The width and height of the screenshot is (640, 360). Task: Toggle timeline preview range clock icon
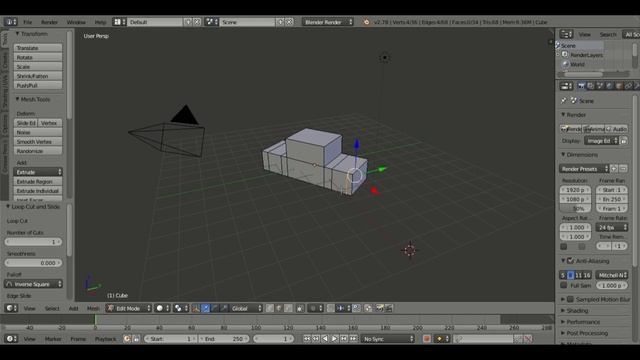click(x=127, y=339)
